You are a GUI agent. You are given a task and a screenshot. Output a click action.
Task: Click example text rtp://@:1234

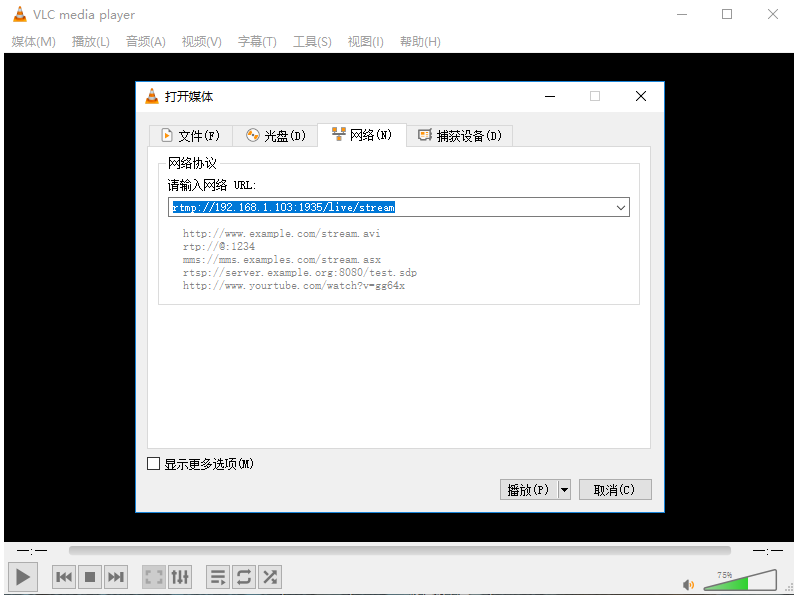[219, 247]
